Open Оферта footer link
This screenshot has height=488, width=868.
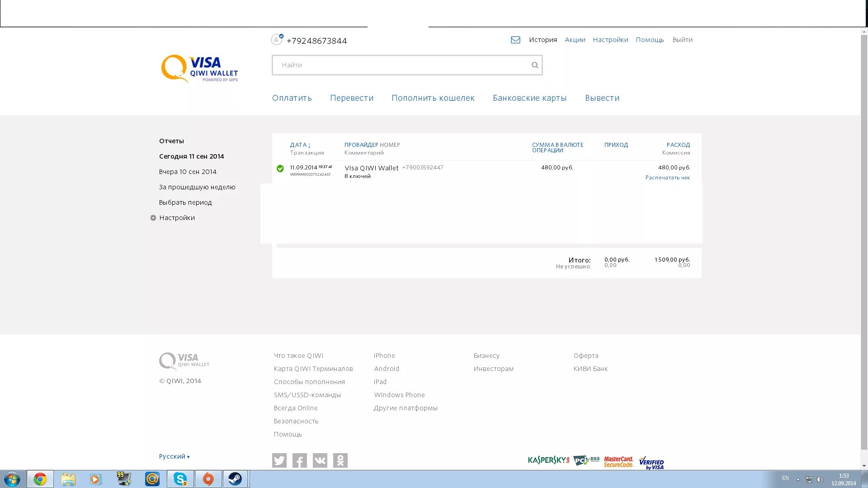586,356
